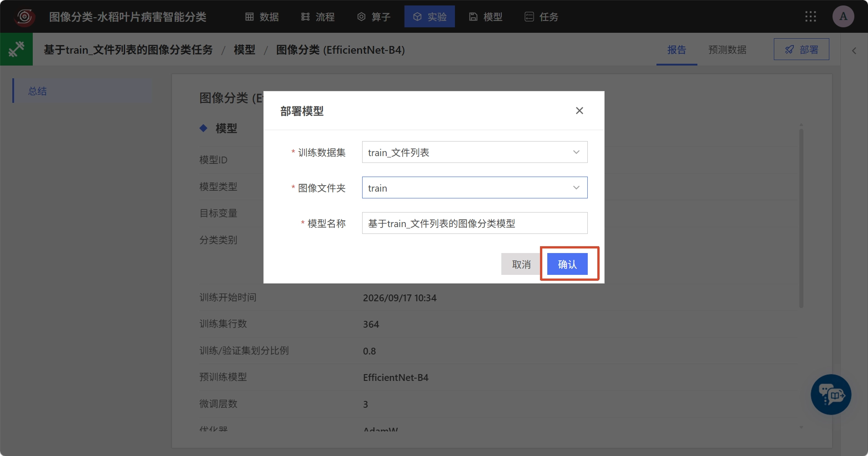Select the 实验 navigation tab
This screenshot has height=456, width=868.
tap(429, 17)
